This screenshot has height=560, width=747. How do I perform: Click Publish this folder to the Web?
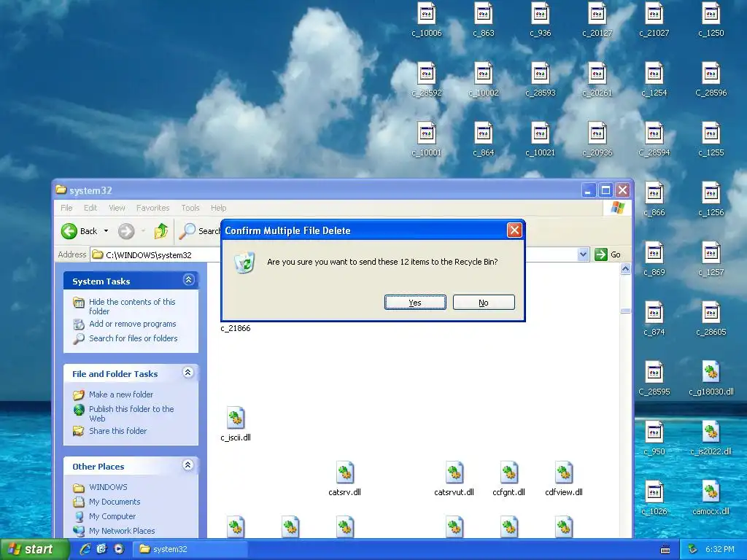pyautogui.click(x=131, y=413)
